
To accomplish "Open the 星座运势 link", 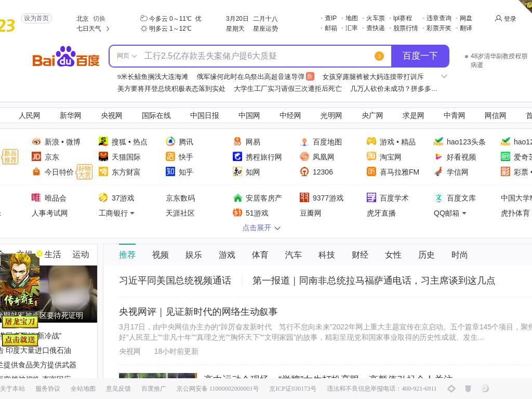I will 265,29.
